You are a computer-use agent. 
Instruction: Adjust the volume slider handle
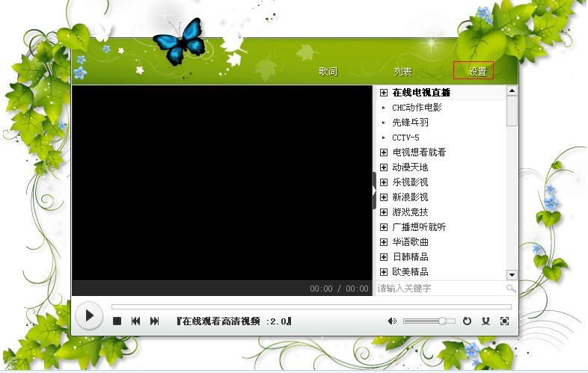coord(443,321)
